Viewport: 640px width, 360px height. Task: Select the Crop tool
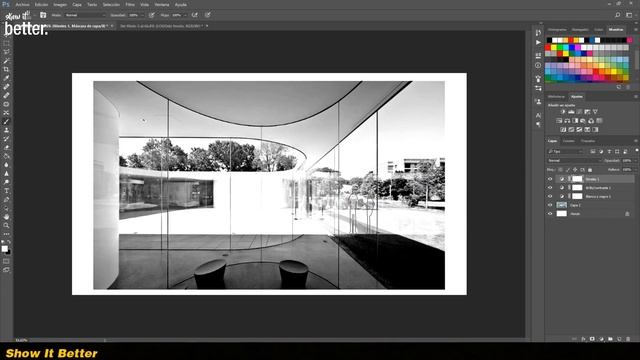coord(6,69)
